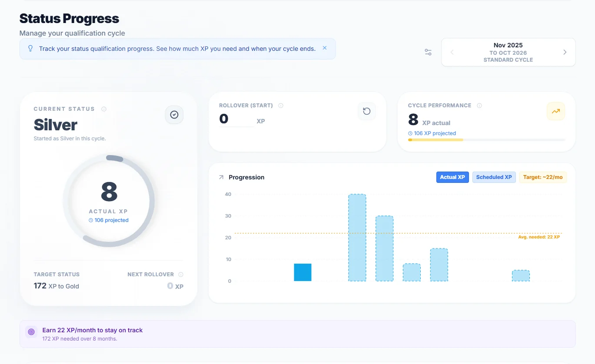Click the tallest scheduled XP bar at 40
The height and width of the screenshot is (364, 595).
[357, 238]
